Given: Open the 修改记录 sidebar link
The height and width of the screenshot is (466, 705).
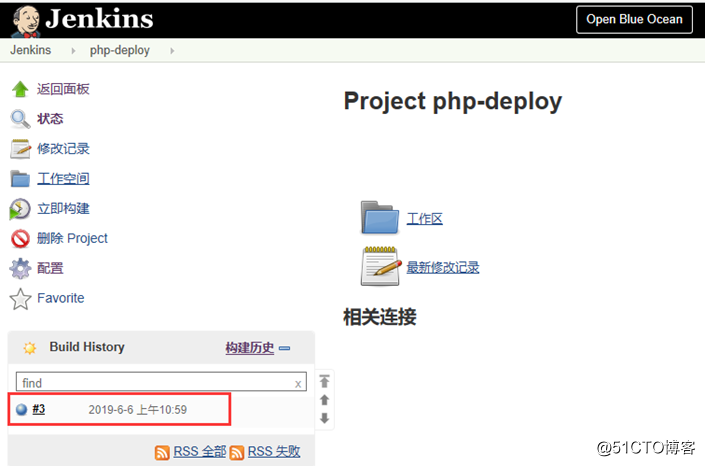Looking at the screenshot, I should (63, 148).
